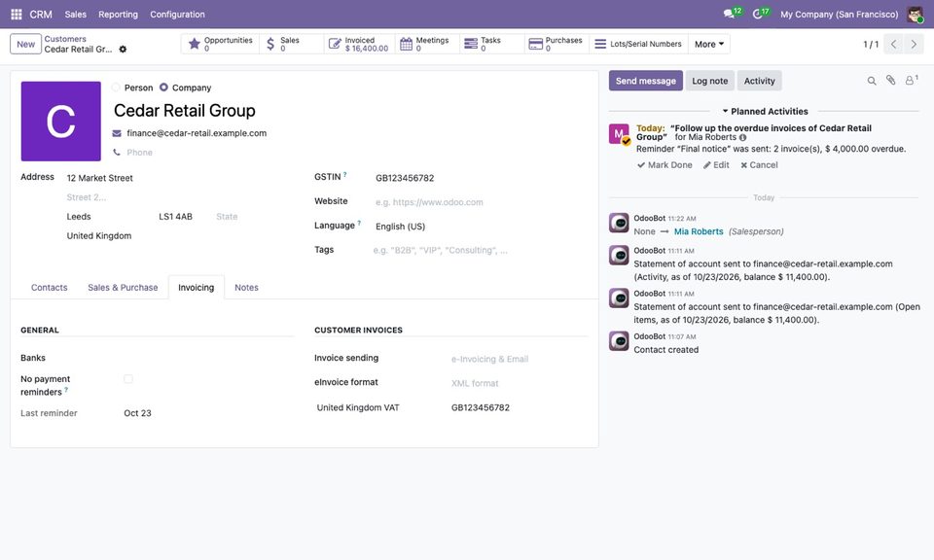Open the Reporting menu
This screenshot has width=934, height=560.
pos(118,15)
